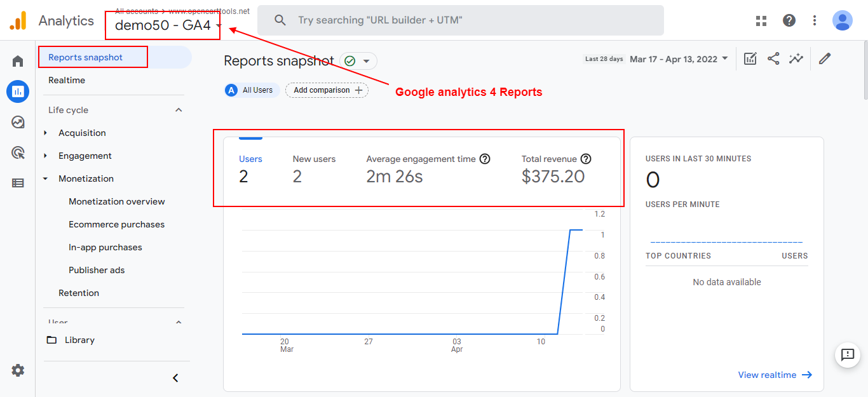Open the Help question mark icon
The width and height of the screenshot is (868, 397).
(789, 20)
